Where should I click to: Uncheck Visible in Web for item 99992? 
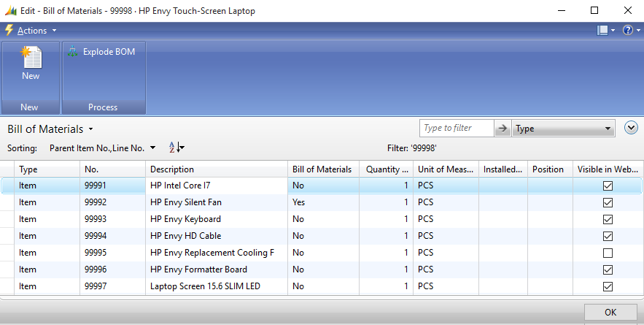[608, 202]
